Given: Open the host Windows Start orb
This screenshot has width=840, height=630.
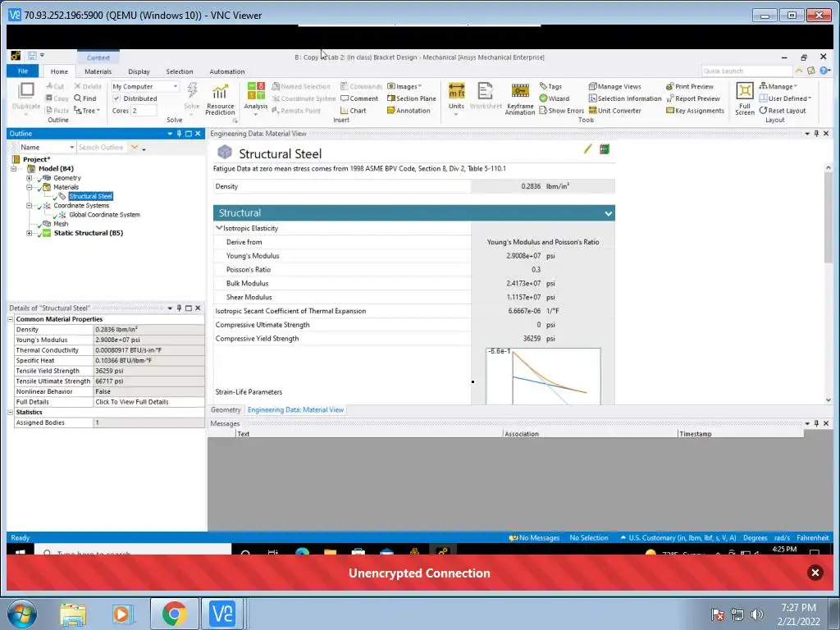Looking at the screenshot, I should 22,614.
